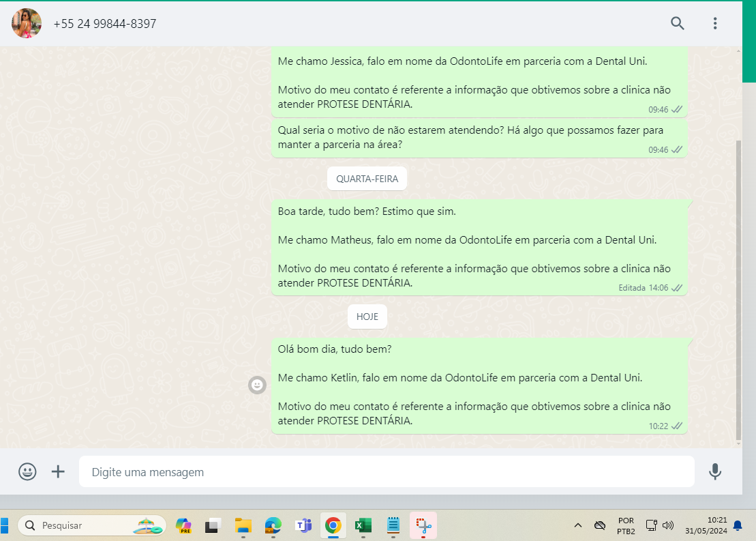Open Excel from the taskbar

pos(363,525)
